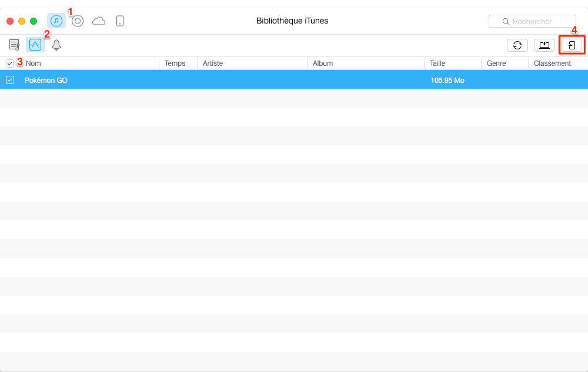The image size is (588, 372).
Task: Click the send to device button
Action: [572, 45]
